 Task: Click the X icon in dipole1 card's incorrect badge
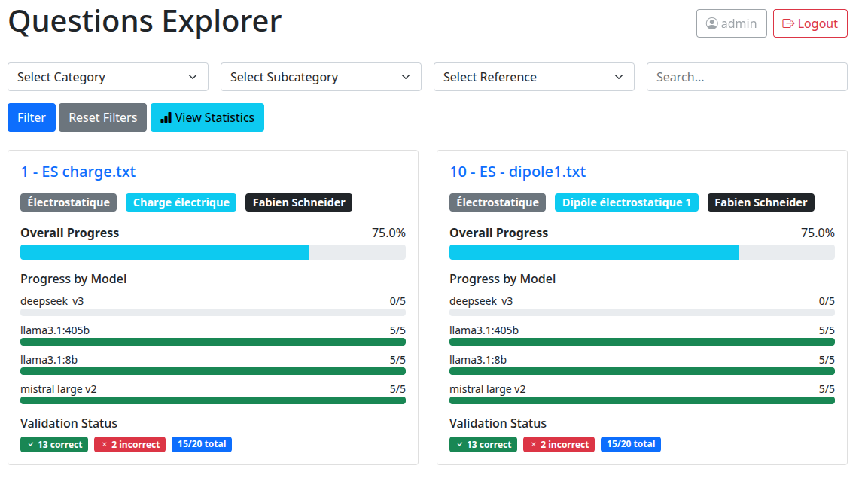[533, 445]
